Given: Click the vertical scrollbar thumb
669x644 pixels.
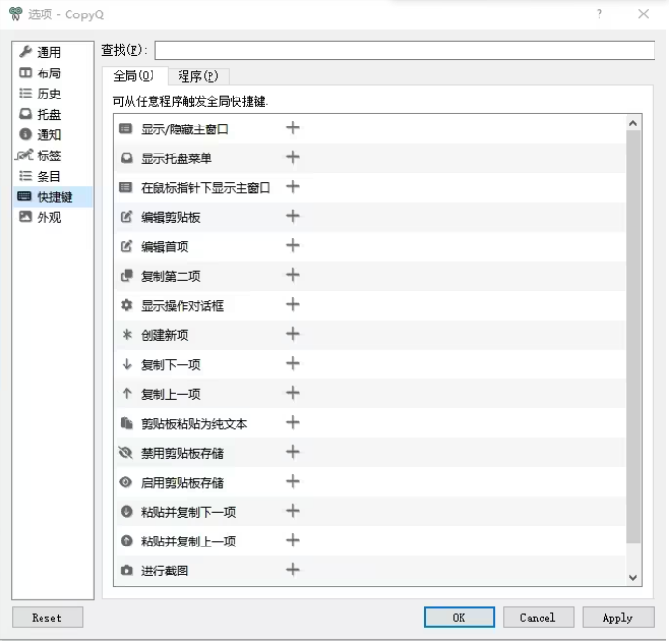Looking at the screenshot, I should (633, 337).
